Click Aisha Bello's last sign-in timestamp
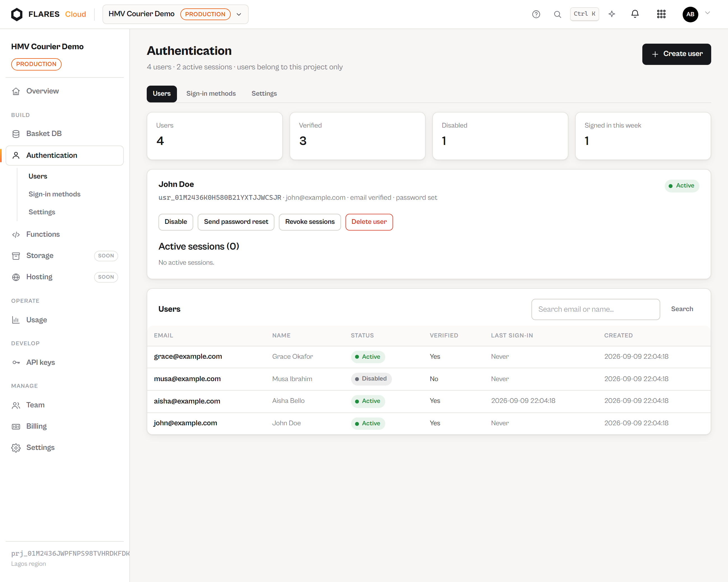 [523, 401]
